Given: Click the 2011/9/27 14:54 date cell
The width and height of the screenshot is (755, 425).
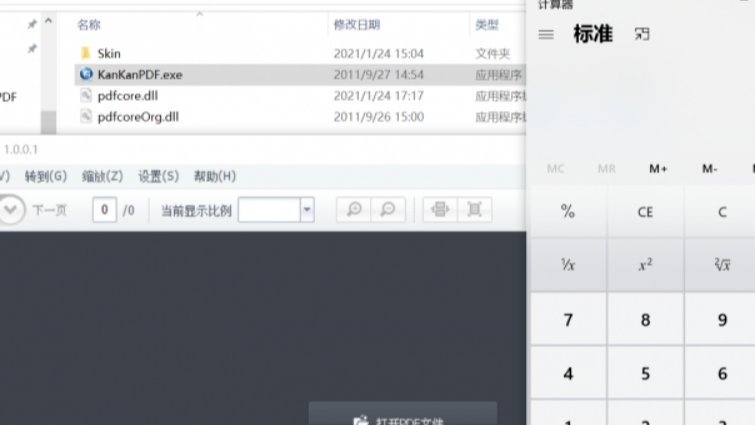Looking at the screenshot, I should pyautogui.click(x=379, y=75).
